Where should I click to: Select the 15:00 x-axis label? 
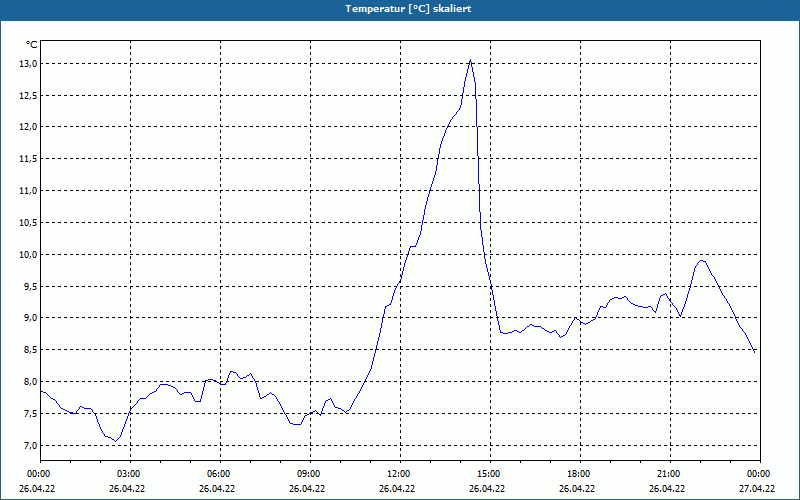[489, 474]
